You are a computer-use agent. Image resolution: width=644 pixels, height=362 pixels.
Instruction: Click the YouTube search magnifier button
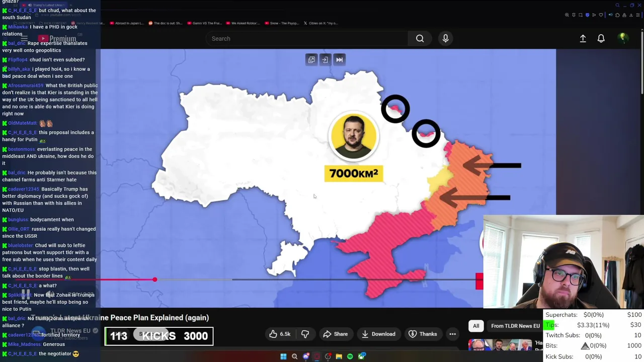click(420, 38)
